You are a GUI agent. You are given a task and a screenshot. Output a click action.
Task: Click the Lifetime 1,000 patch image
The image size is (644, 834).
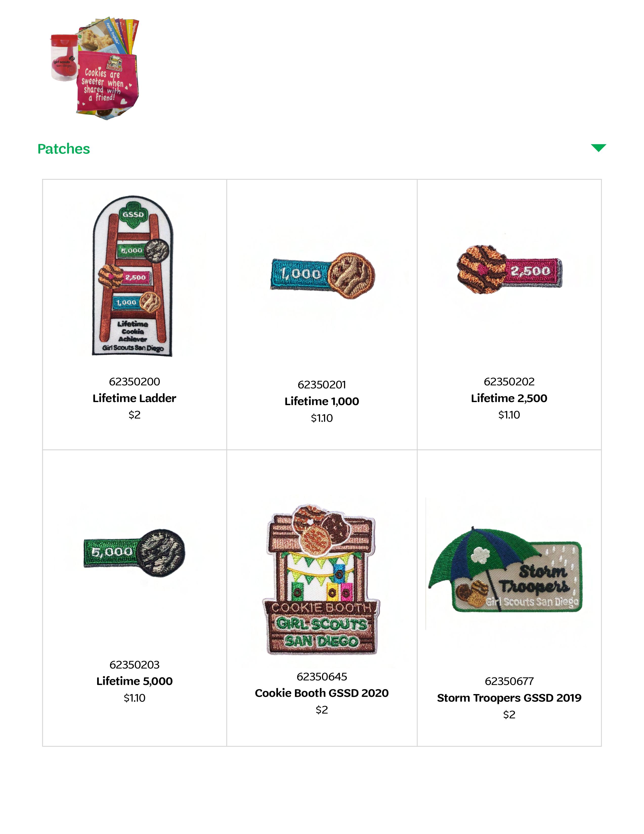point(323,275)
